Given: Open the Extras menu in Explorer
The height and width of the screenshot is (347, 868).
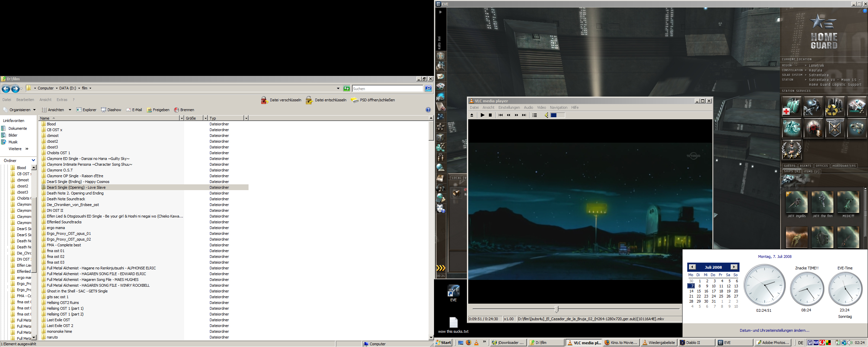Looking at the screenshot, I should click(x=62, y=100).
